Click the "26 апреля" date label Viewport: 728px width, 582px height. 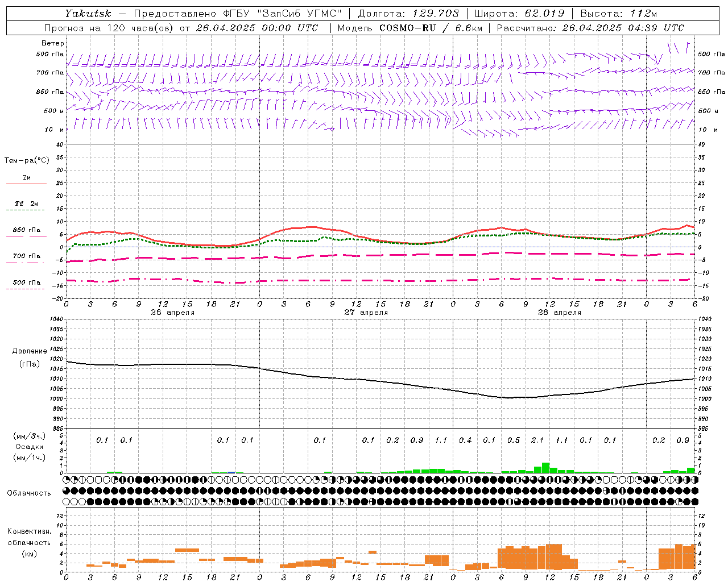(173, 313)
